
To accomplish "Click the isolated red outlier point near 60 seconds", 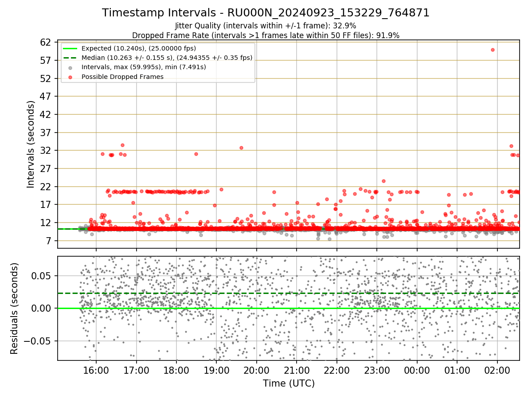I will 493,50.
